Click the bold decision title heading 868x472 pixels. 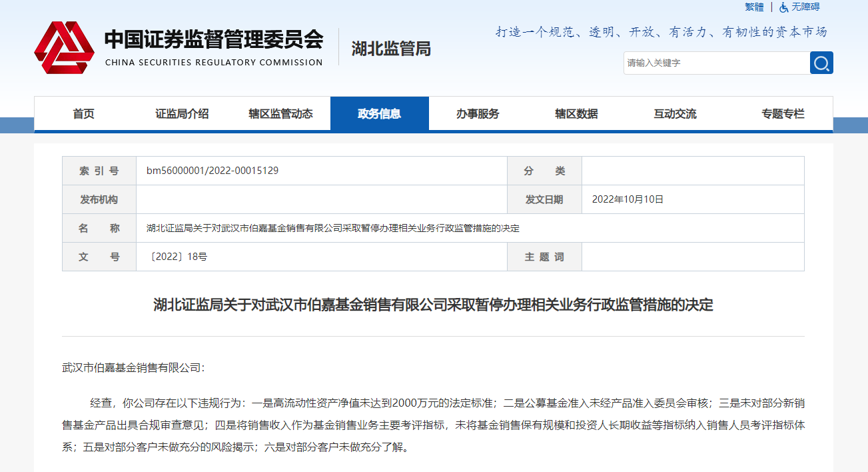click(x=433, y=305)
